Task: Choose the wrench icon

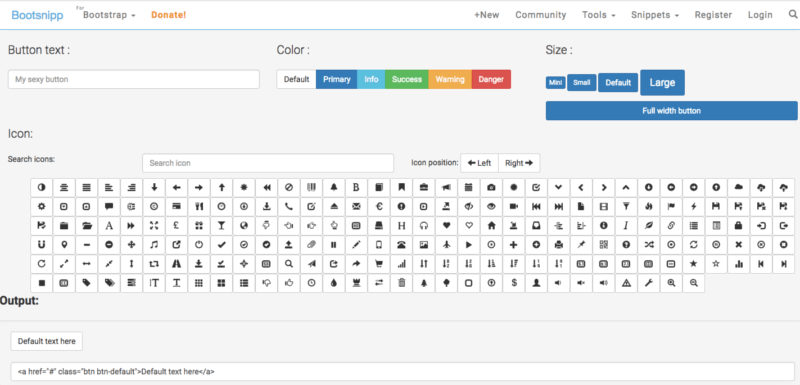Action: 648,283
